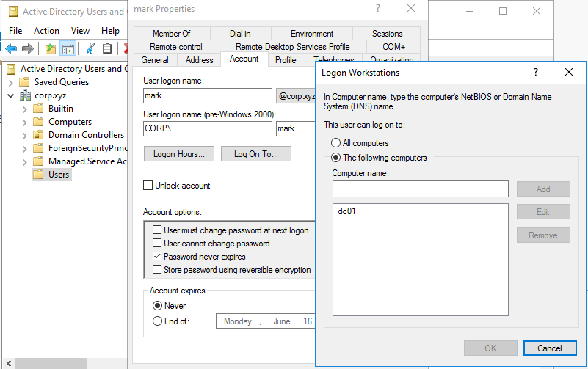The image size is (588, 369).
Task: Expand the Computers container node
Action: tap(25, 122)
